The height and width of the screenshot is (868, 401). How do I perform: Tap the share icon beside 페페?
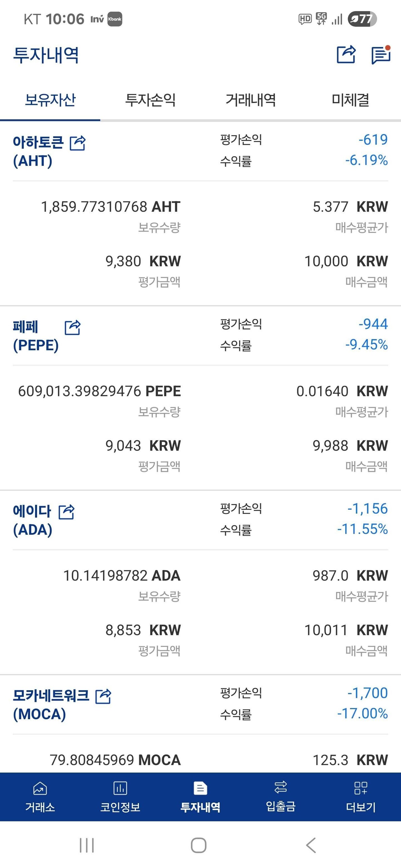(x=72, y=327)
